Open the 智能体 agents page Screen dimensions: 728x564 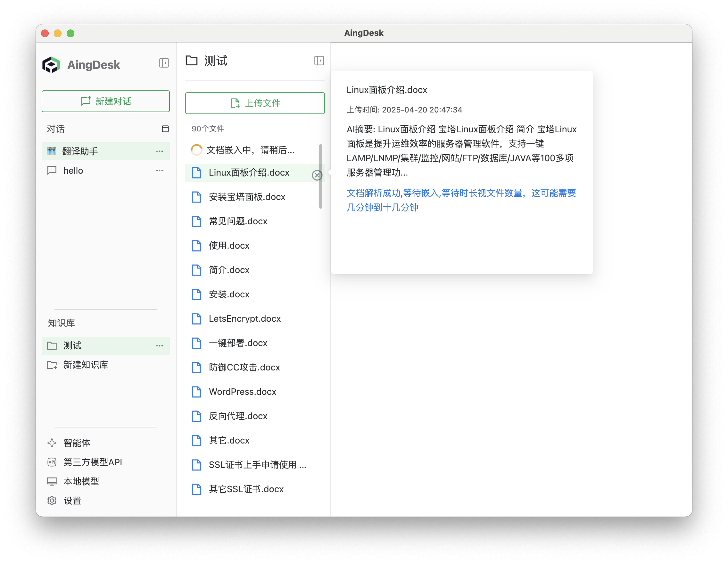coord(77,443)
